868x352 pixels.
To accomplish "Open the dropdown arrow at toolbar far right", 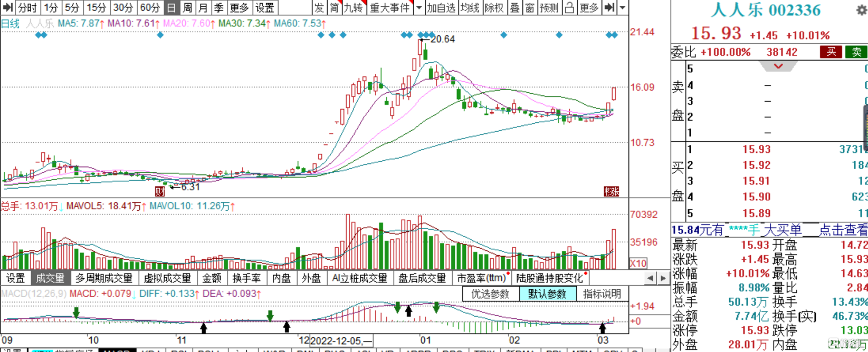I will click(623, 7).
